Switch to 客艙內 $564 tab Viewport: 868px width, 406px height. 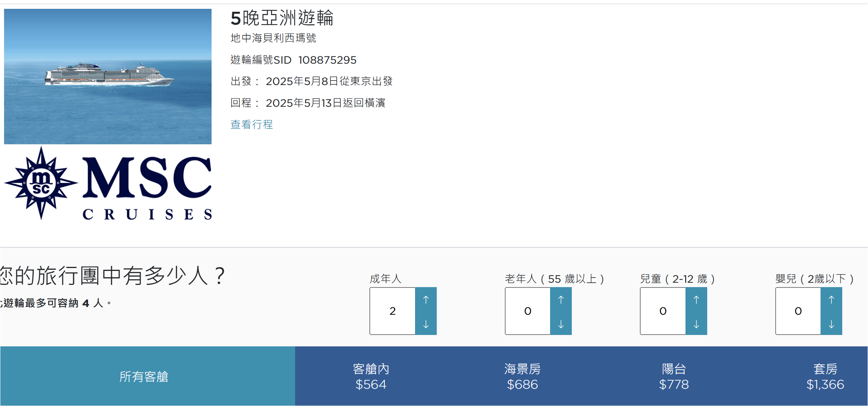pyautogui.click(x=371, y=376)
